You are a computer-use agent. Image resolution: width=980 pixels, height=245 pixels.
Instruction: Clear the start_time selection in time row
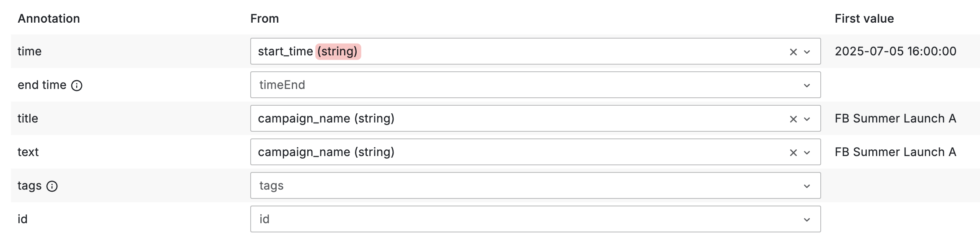(x=793, y=52)
